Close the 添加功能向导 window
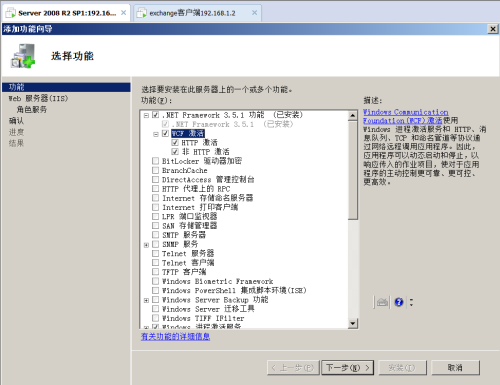This screenshot has width=500, height=385. 493,29
